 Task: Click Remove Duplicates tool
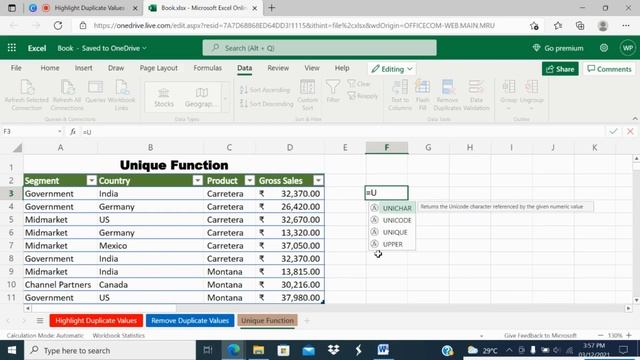pos(447,95)
